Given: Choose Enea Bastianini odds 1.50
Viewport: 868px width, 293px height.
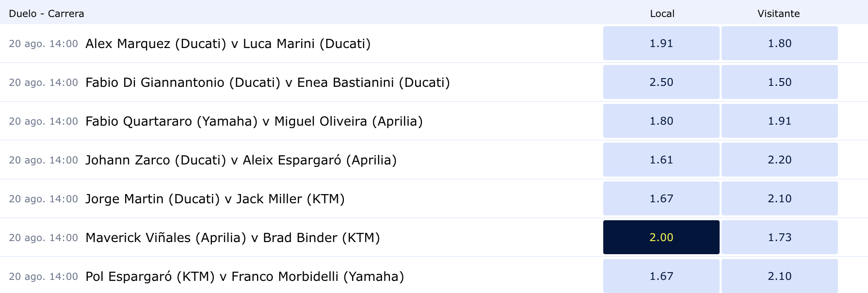Looking at the screenshot, I should 779,82.
